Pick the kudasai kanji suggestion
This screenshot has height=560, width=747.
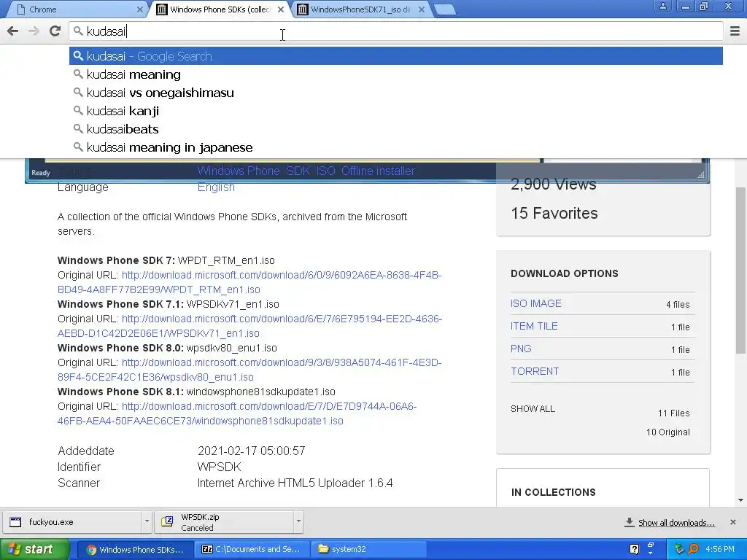click(396, 111)
